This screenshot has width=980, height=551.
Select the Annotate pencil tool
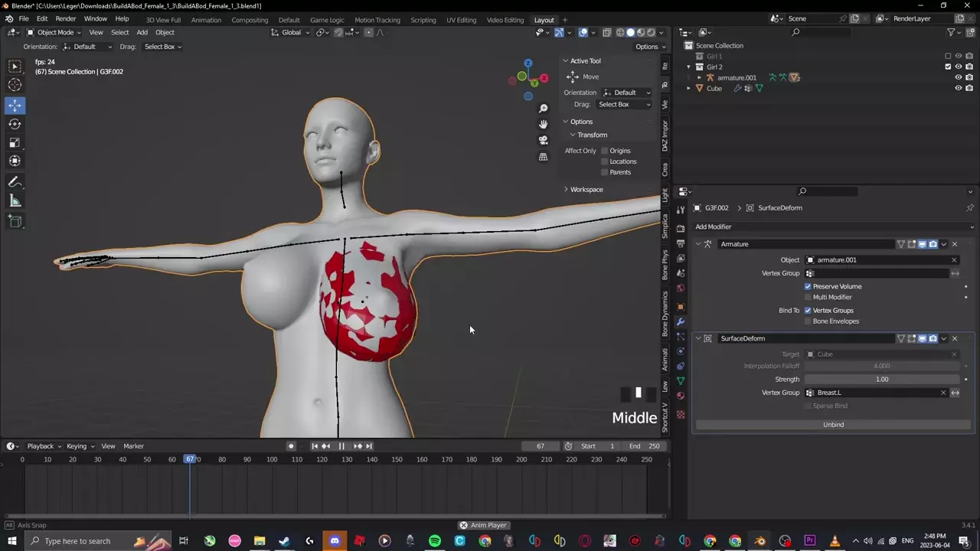(x=15, y=182)
